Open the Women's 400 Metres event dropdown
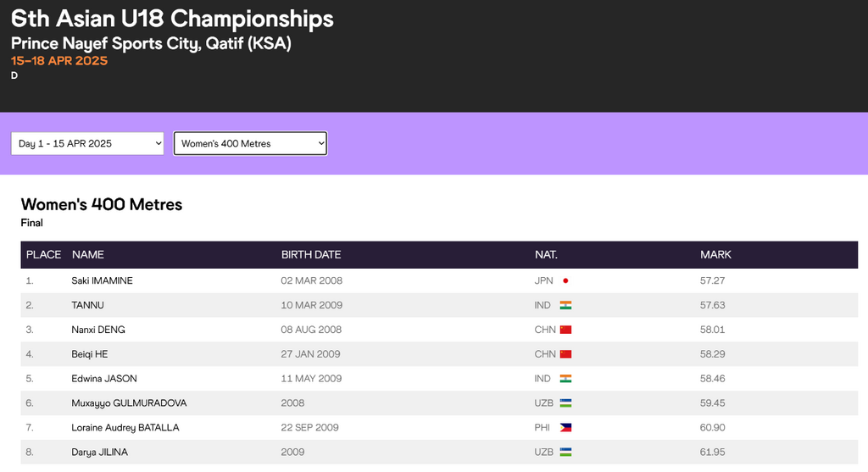Screen dimensions: 868x472 click(x=250, y=144)
